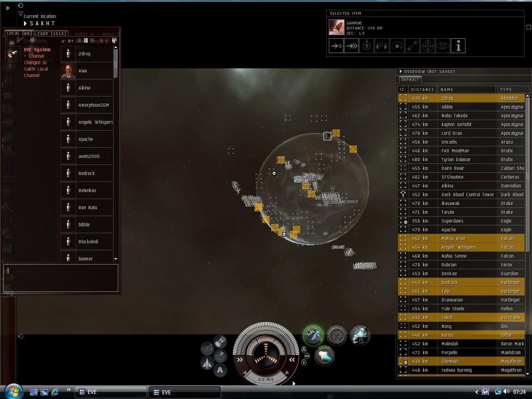The width and height of the screenshot is (532, 399).
Task: Open the cargo hold icon near the HUD
Action: [221, 341]
